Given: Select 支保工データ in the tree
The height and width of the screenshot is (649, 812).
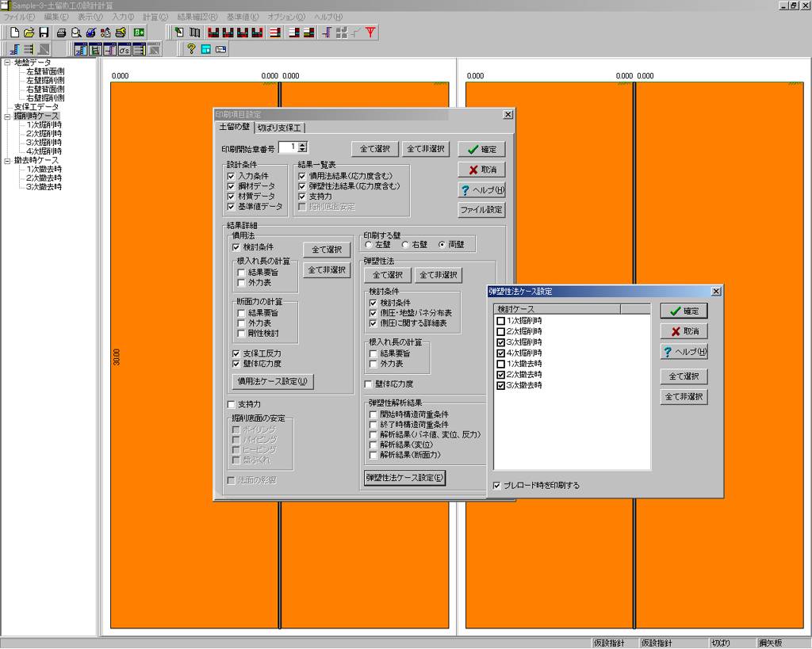Looking at the screenshot, I should point(36,107).
